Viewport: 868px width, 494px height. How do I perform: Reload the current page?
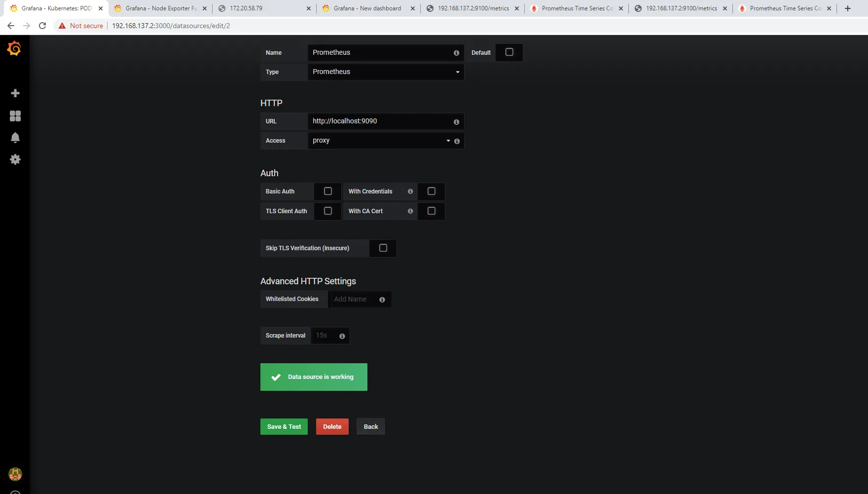(42, 26)
